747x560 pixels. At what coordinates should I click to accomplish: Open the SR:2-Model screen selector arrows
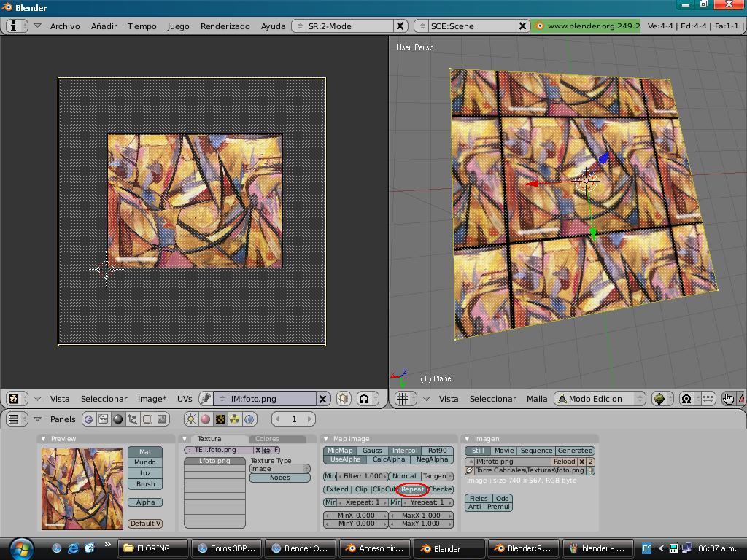300,26
